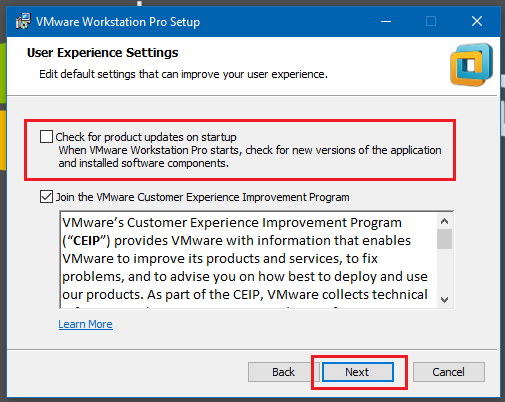Go Back to previous setup page

(283, 372)
